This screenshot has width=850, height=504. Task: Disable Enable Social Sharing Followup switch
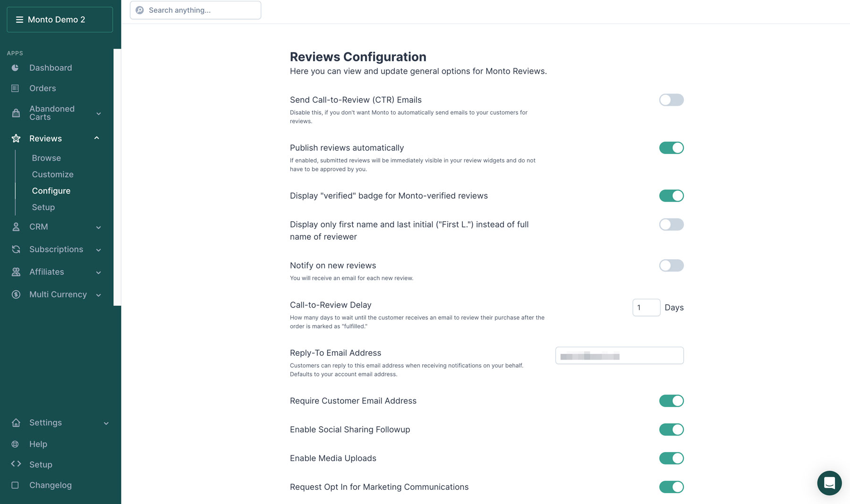(671, 429)
